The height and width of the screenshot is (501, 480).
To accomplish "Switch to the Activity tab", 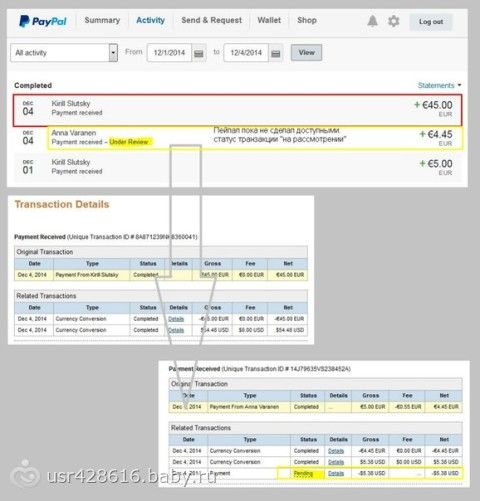I will click(150, 20).
